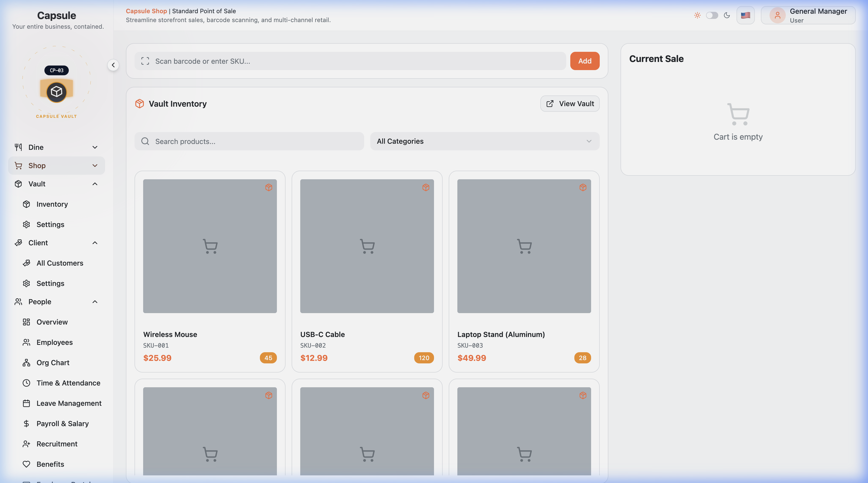Click the stock badge 120 on USB-C Cable

tap(424, 358)
